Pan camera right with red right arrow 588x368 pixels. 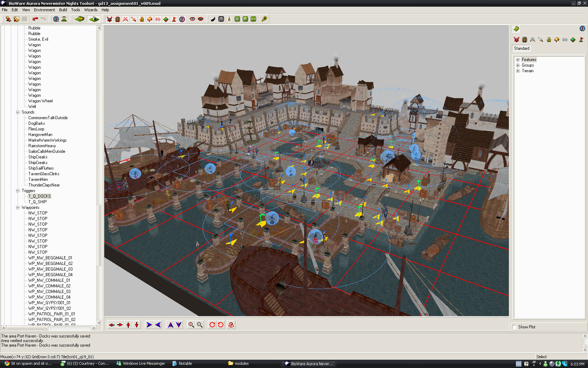[x=120, y=325]
